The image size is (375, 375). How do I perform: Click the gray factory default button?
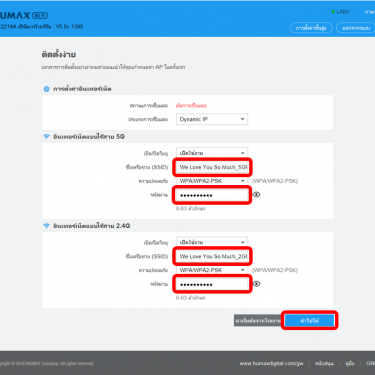[259, 321]
